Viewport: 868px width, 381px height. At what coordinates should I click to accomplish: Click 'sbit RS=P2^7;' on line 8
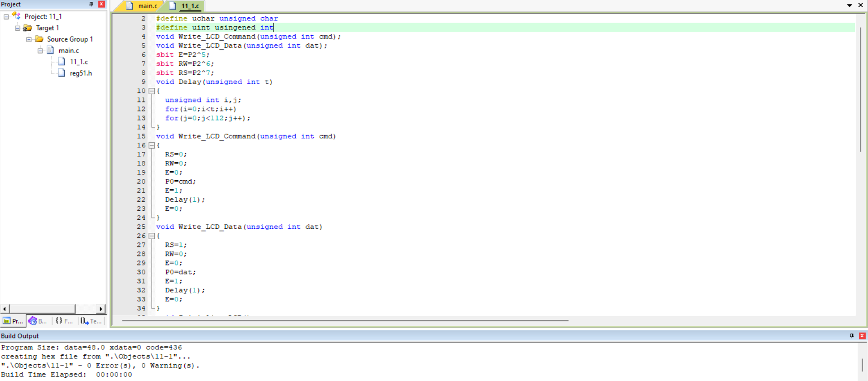[x=185, y=73]
